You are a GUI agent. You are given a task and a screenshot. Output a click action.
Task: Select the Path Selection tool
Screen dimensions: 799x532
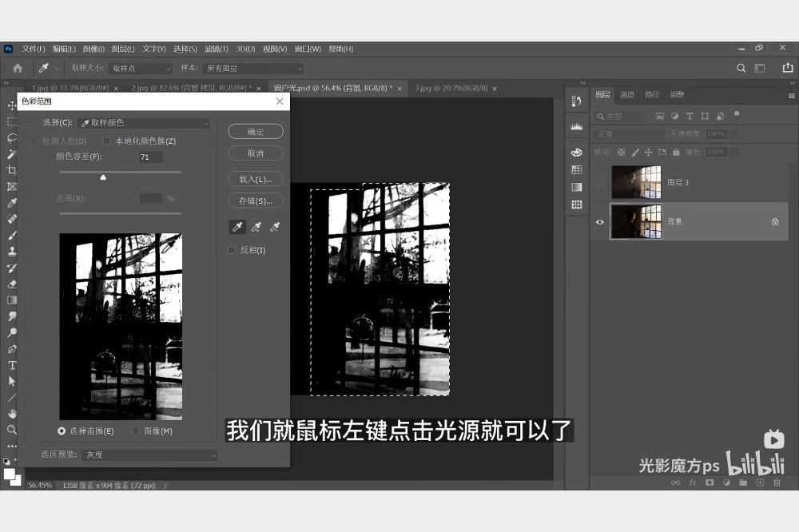(12, 381)
